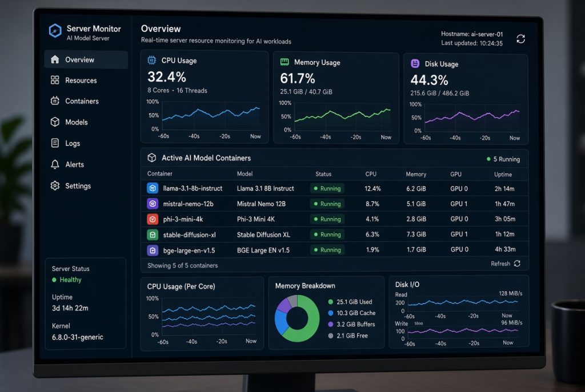The height and width of the screenshot is (392, 585).
Task: Click the Active AI Model Containers cube icon
Action: tap(152, 157)
